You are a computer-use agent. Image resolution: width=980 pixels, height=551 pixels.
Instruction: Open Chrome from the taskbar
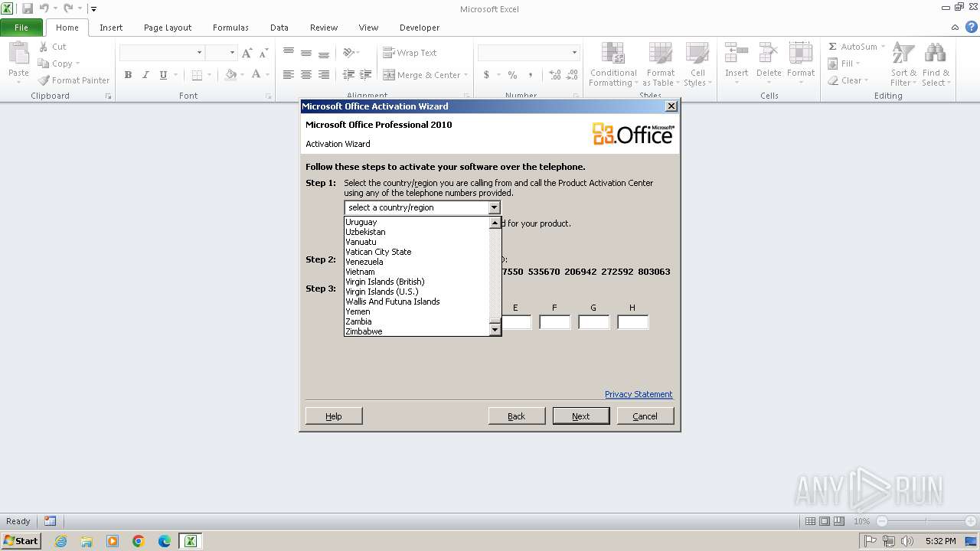click(x=139, y=541)
